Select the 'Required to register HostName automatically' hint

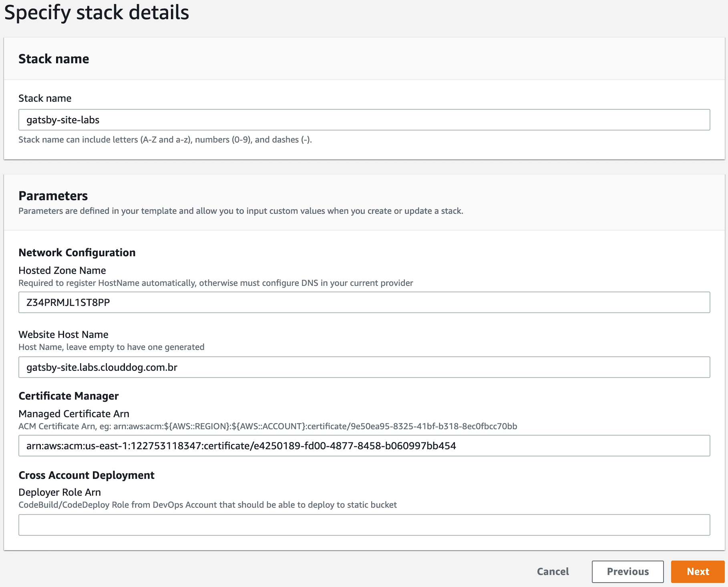[x=216, y=283]
